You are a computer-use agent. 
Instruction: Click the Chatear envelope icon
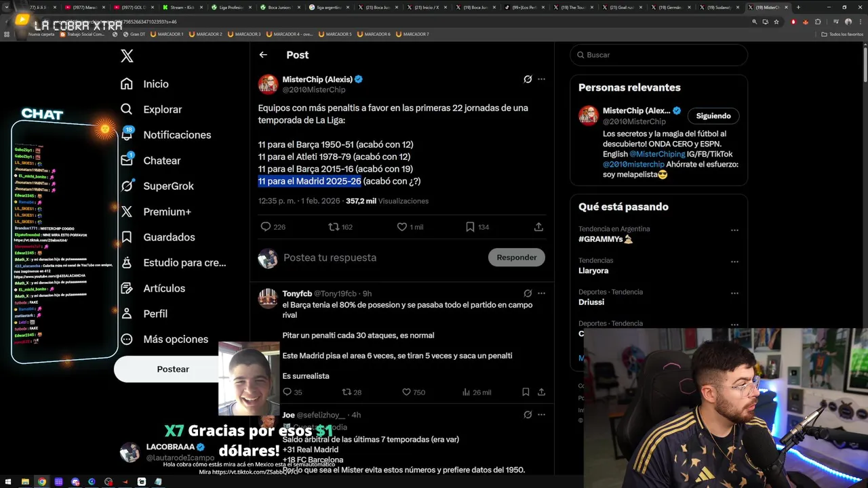click(x=127, y=161)
